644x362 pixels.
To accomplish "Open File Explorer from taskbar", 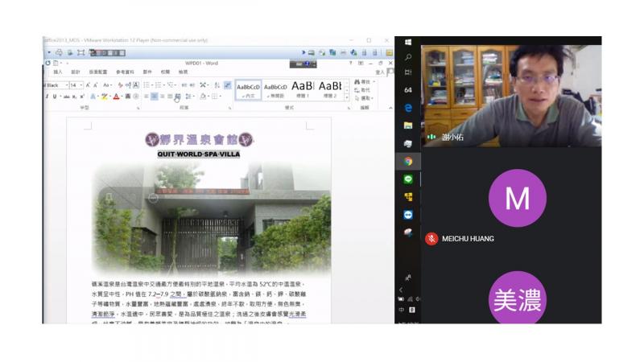I will point(408,125).
